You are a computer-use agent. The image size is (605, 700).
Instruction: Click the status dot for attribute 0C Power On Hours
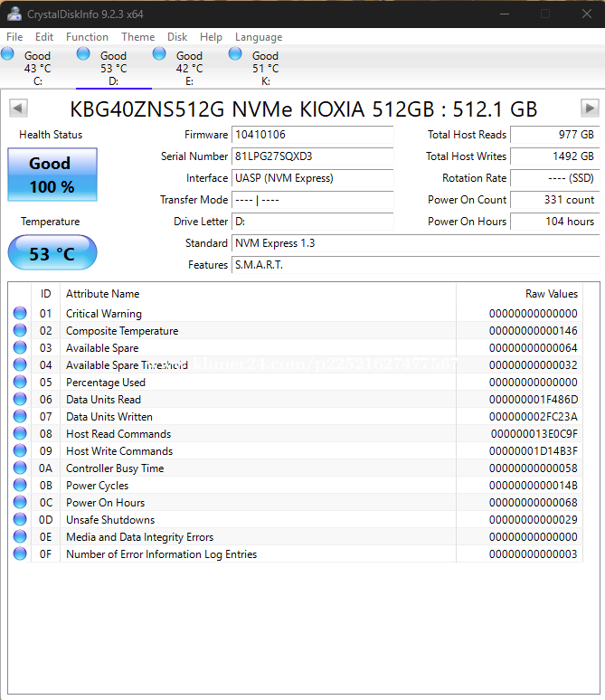[x=20, y=502]
